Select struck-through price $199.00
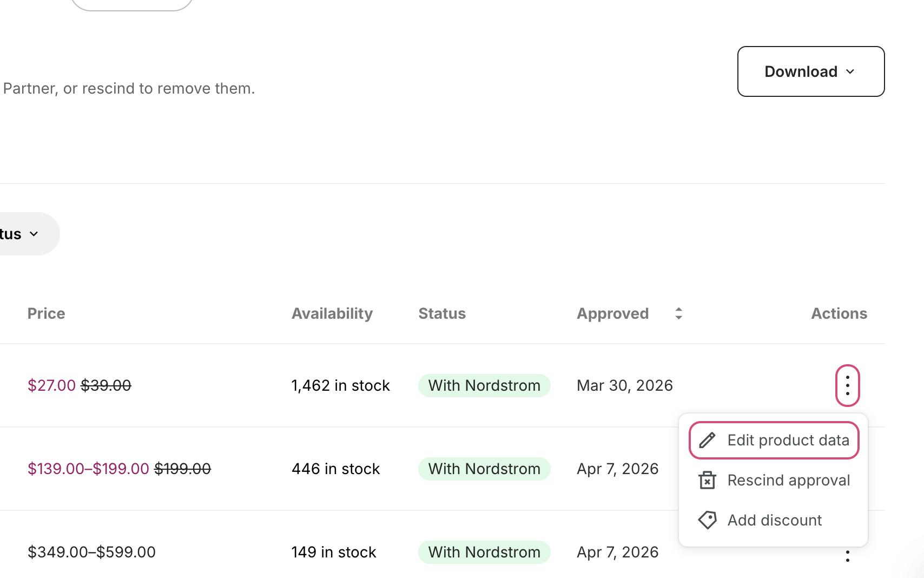924x578 pixels. pyautogui.click(x=183, y=469)
